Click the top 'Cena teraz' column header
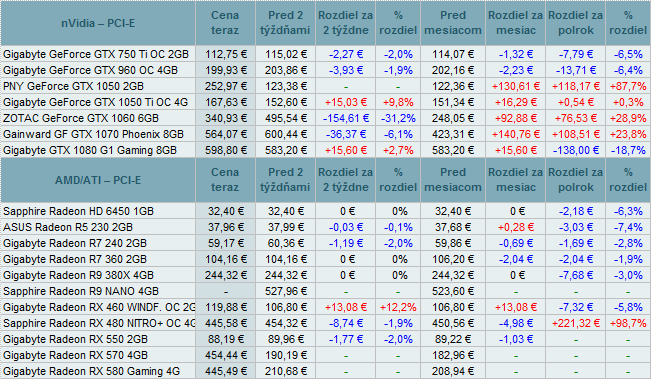Screen dimensions: 651x379 click(x=225, y=23)
